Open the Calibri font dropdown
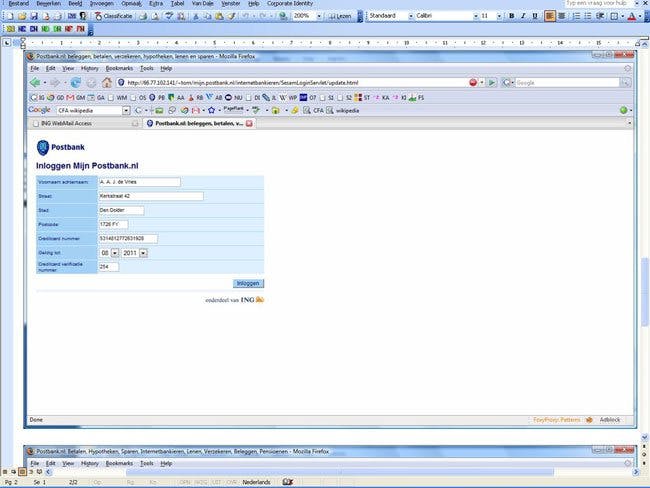Screen dimensions: 650x488 click(x=475, y=16)
